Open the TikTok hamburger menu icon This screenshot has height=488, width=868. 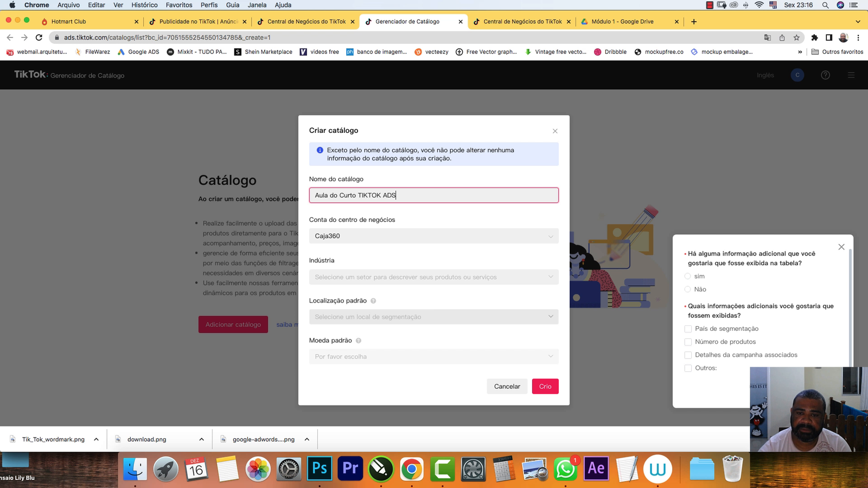851,75
